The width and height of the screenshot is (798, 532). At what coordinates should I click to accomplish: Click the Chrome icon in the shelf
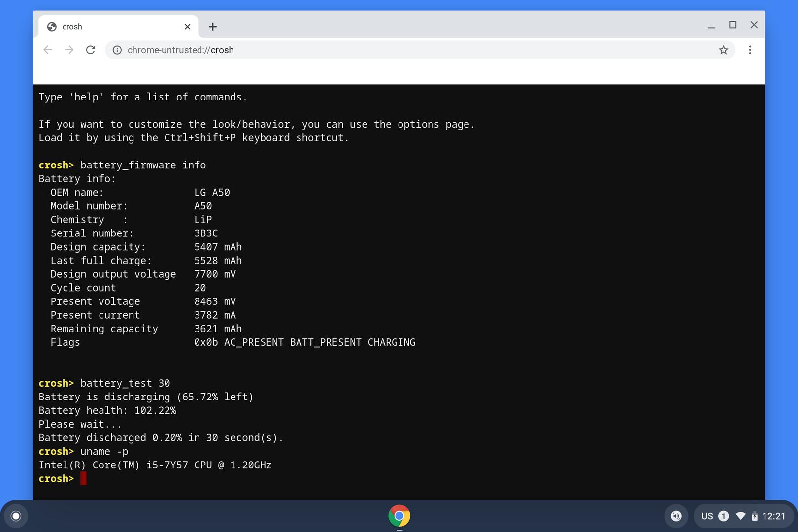(x=399, y=516)
